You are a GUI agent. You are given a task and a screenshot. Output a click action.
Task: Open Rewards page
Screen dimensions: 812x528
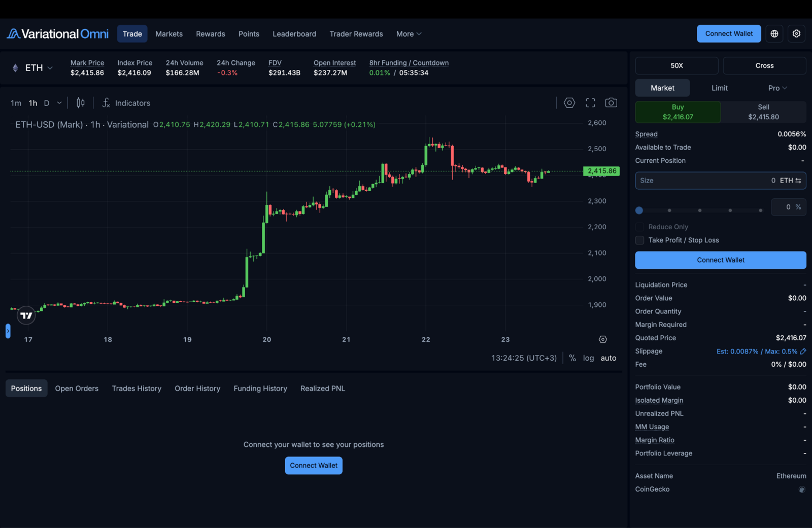pyautogui.click(x=211, y=34)
